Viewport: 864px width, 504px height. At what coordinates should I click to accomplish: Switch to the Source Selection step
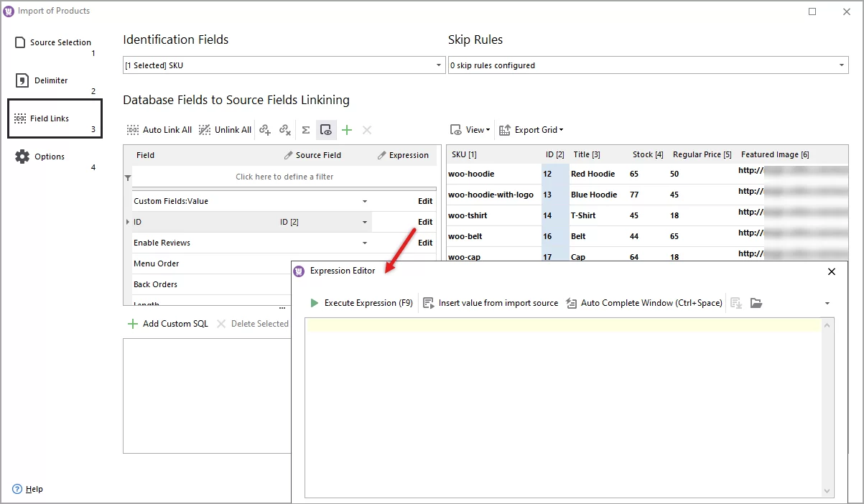point(60,42)
